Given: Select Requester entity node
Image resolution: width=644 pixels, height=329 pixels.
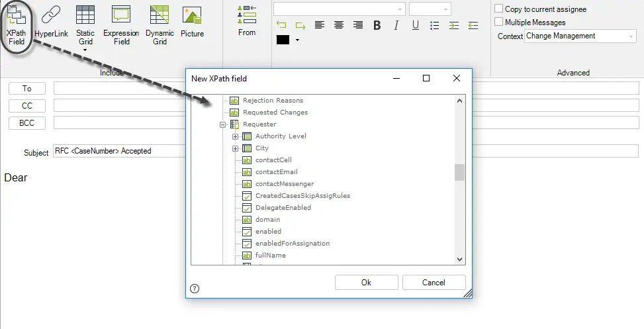Looking at the screenshot, I should pos(259,124).
